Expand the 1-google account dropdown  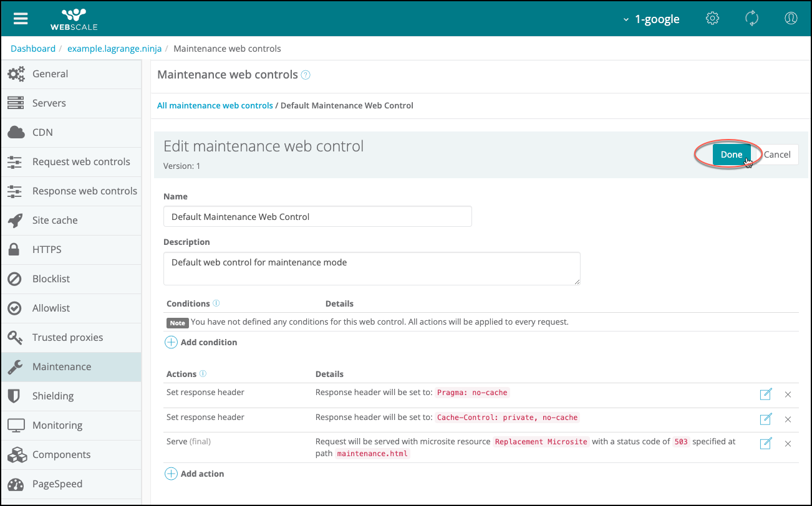coord(651,19)
